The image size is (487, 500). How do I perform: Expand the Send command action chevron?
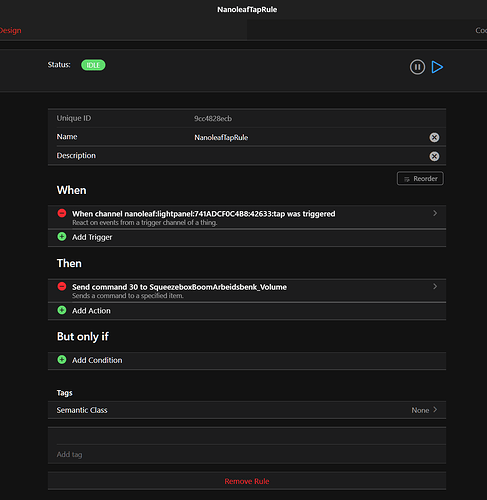(x=435, y=286)
